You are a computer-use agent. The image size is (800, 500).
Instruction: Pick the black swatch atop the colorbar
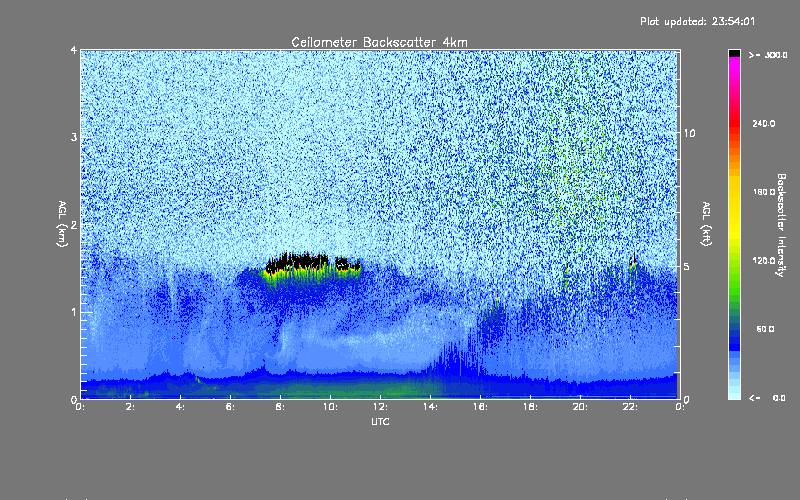[734, 53]
